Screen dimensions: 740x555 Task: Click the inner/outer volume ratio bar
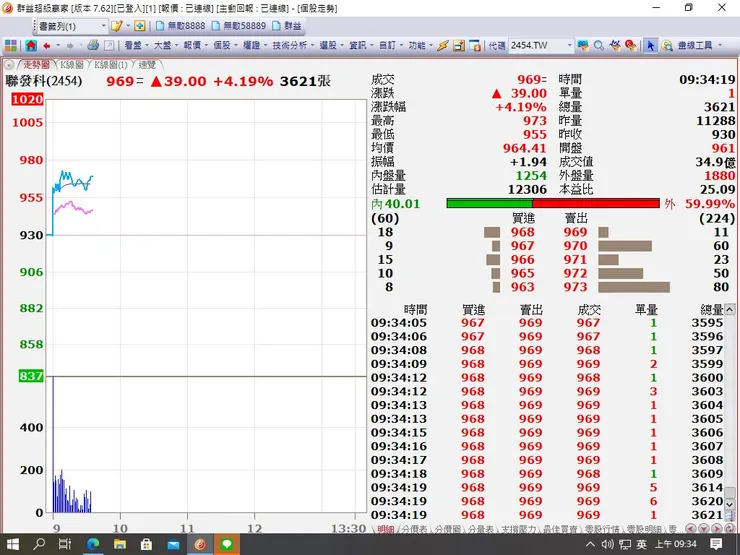[553, 203]
